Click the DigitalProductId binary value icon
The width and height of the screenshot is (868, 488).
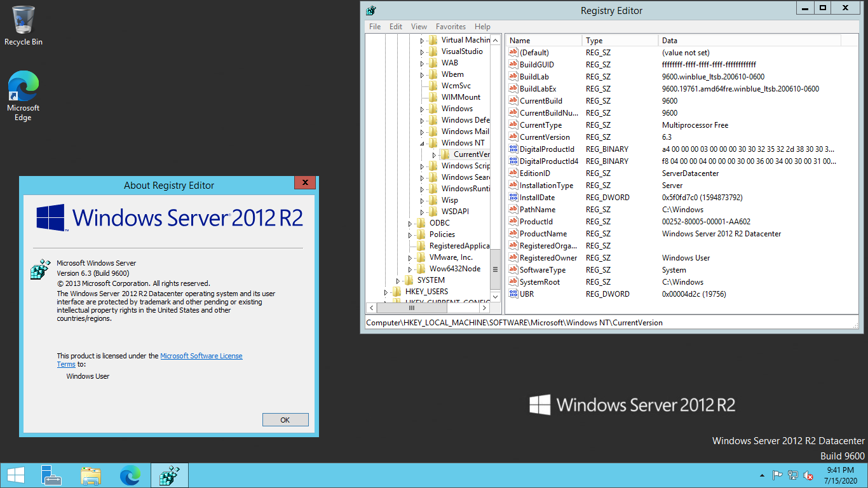click(x=513, y=149)
